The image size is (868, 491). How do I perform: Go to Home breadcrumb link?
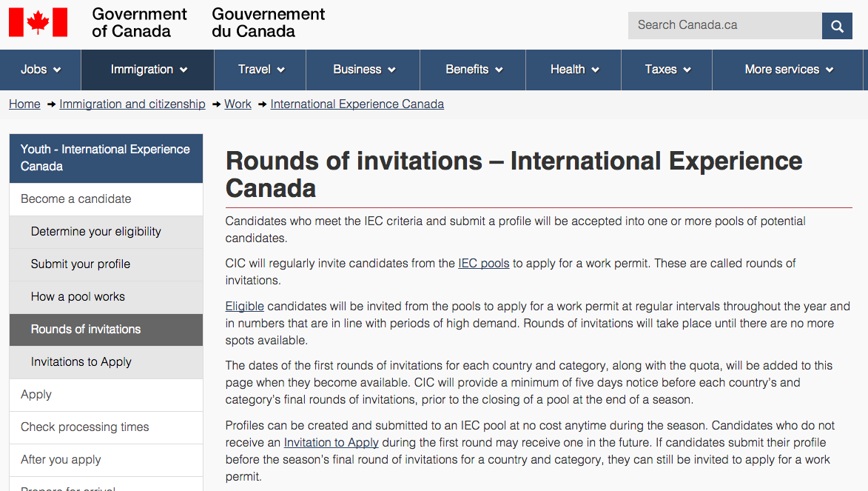24,104
